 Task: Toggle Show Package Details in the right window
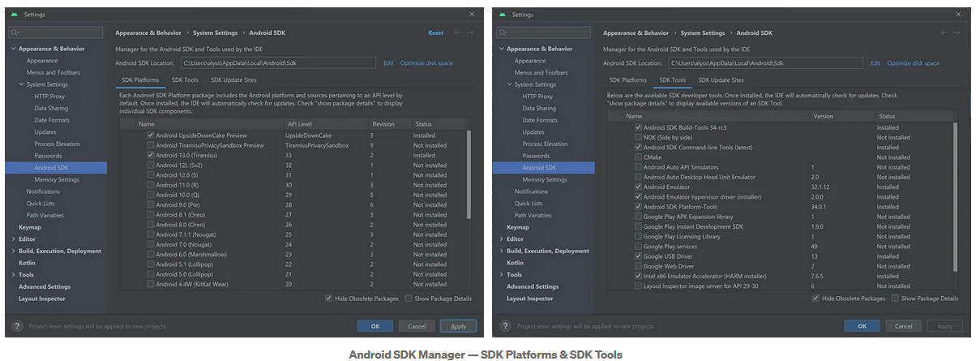[x=895, y=299]
